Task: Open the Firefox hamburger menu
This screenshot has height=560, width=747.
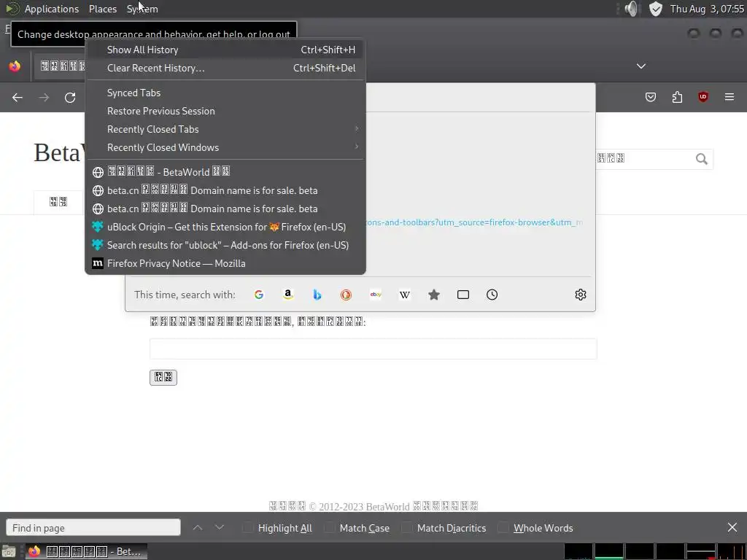Action: (x=729, y=97)
